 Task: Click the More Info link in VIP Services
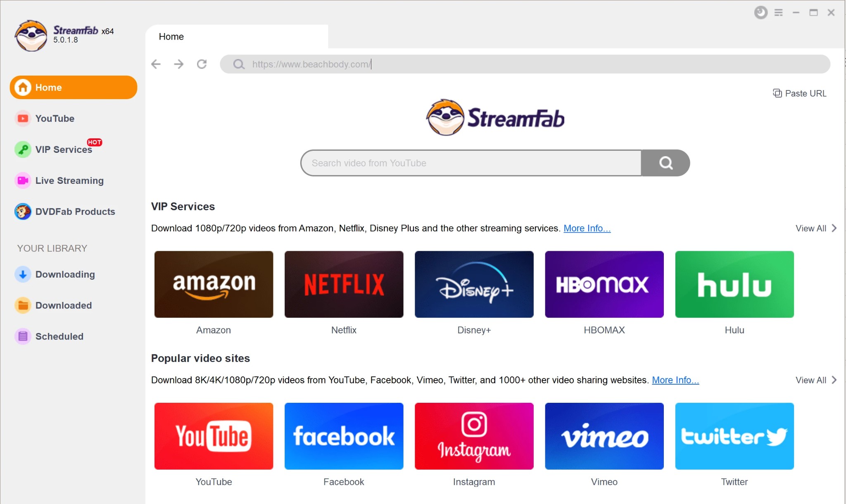587,228
